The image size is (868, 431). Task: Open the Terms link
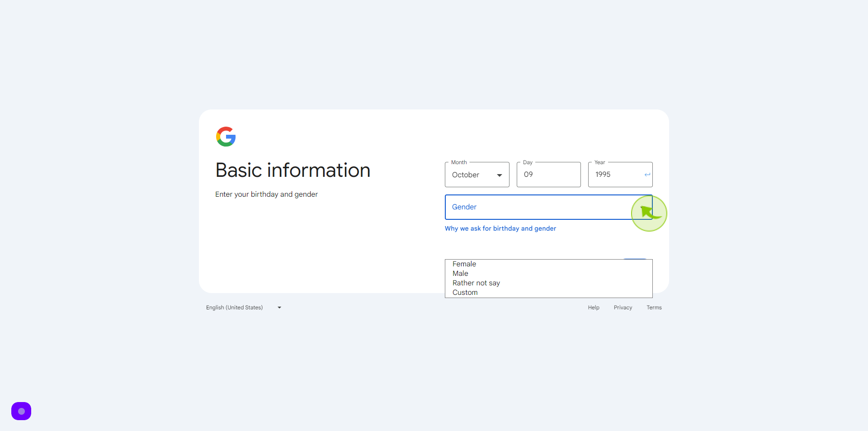tap(654, 308)
